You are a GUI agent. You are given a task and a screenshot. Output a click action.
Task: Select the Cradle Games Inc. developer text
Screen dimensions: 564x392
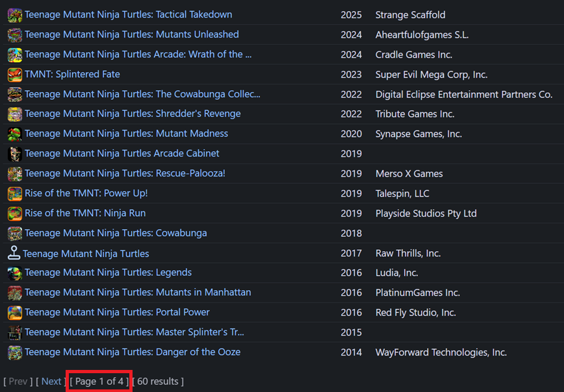(414, 55)
